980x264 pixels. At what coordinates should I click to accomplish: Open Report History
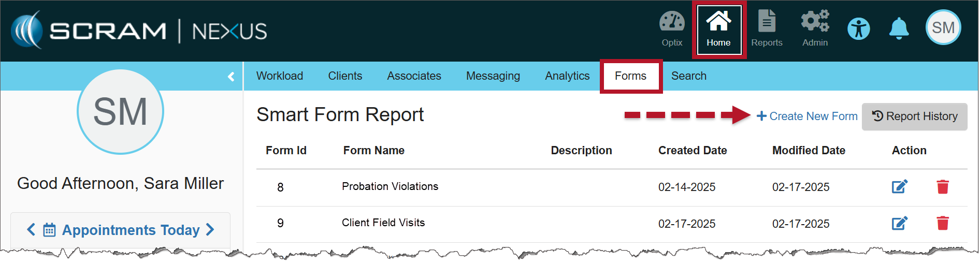(914, 116)
